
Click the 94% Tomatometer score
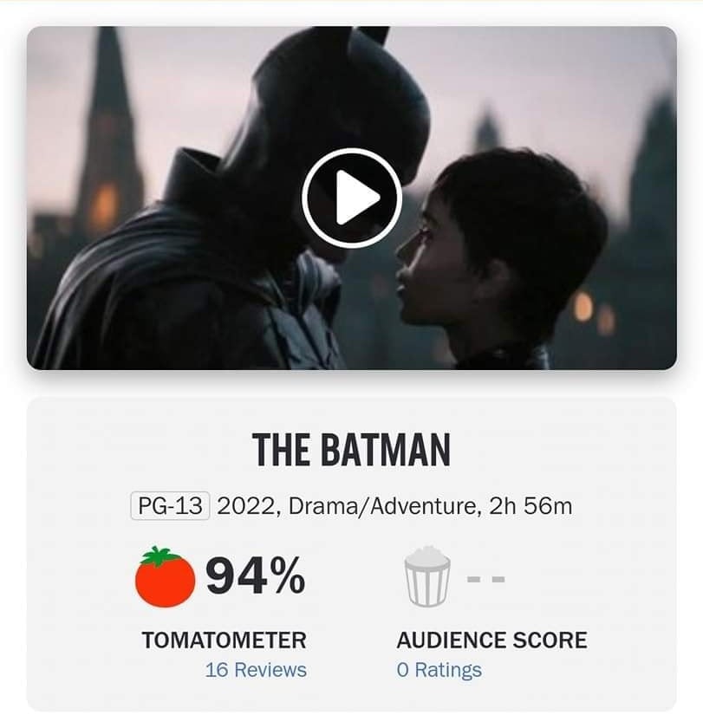coord(255,576)
